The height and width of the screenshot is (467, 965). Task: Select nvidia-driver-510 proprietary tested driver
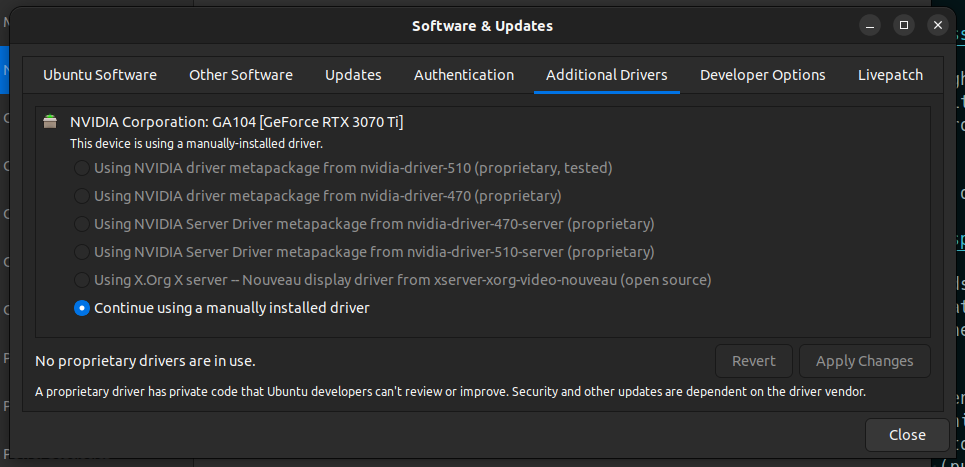coord(82,168)
